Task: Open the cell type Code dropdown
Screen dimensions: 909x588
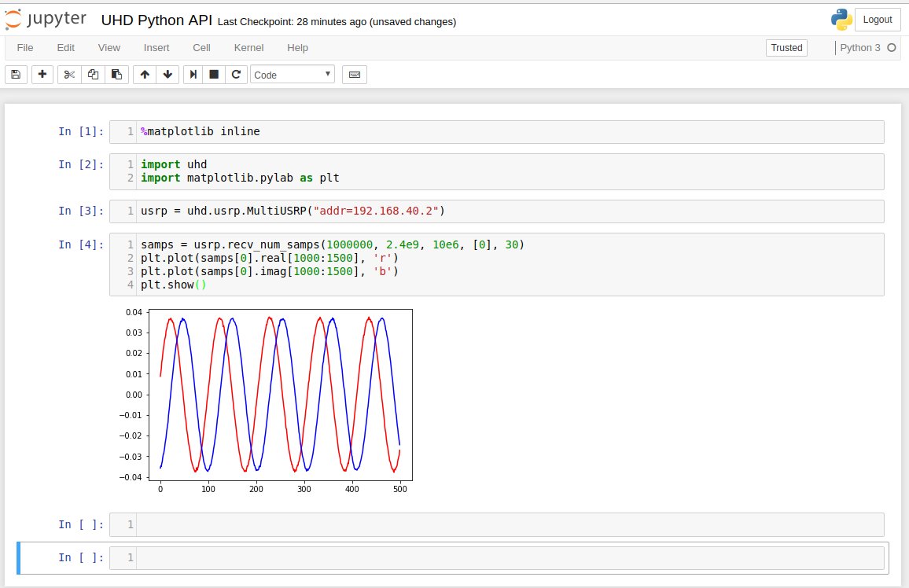Action: pyautogui.click(x=293, y=75)
